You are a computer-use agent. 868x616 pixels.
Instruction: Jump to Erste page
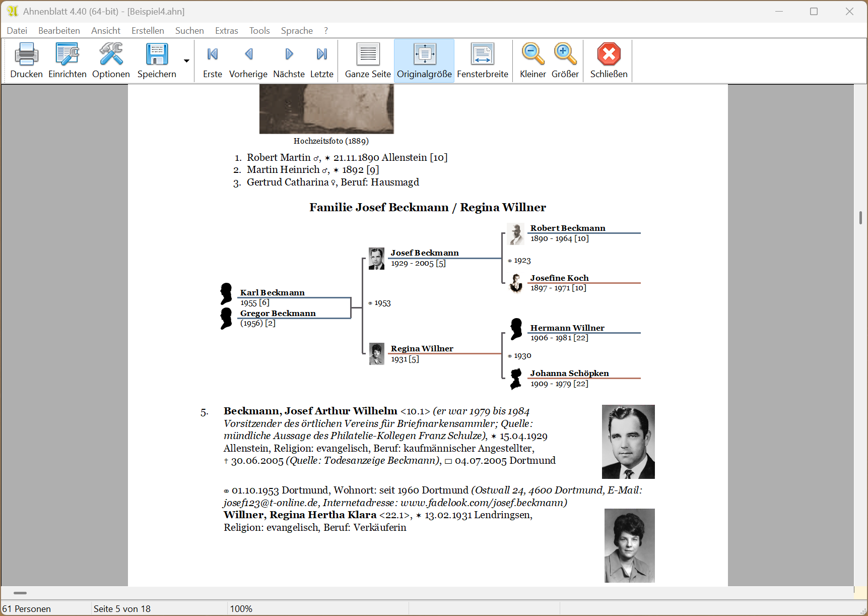(x=212, y=54)
